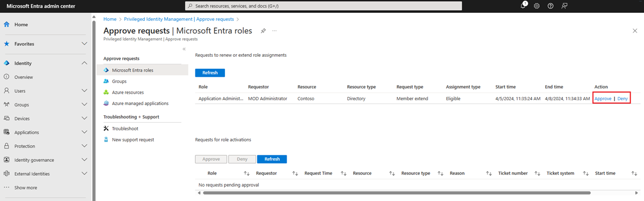Deny the Application Administrator extend request
Screen dimensions: 644x201
(623, 99)
